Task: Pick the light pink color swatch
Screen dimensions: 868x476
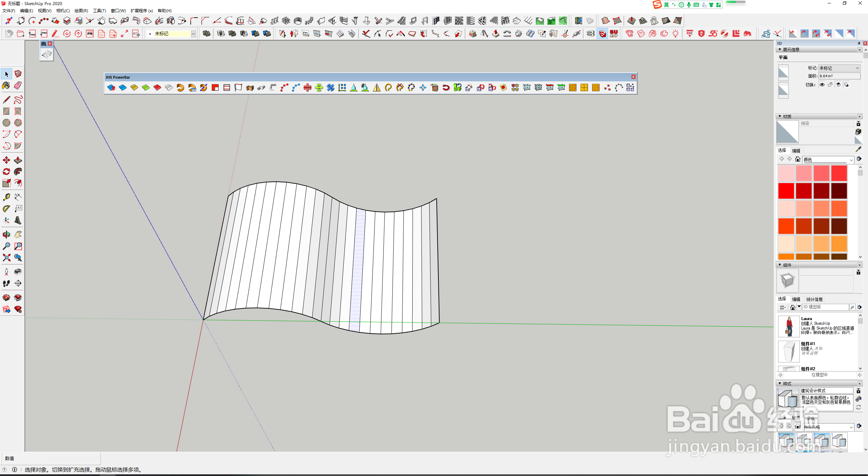Action: [786, 173]
